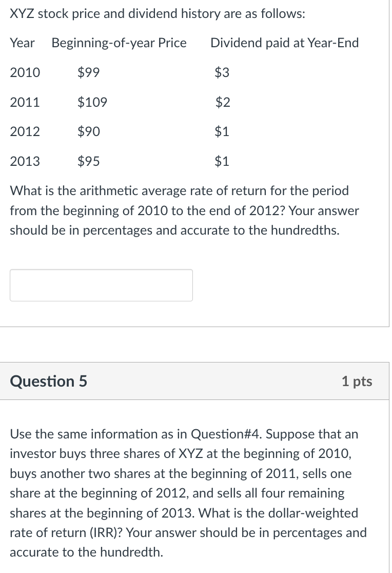The image size is (392, 573).
Task: Click the year 2012 table entry
Action: click(25, 131)
